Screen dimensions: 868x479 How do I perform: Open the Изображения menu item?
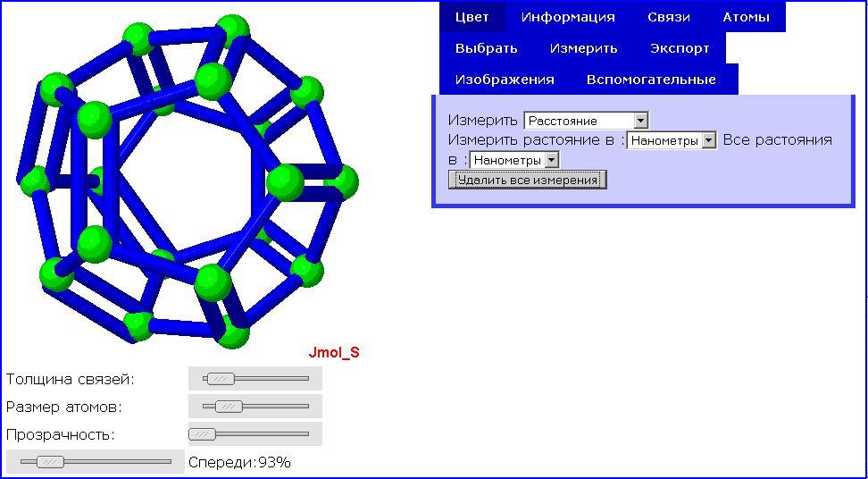pyautogui.click(x=505, y=80)
